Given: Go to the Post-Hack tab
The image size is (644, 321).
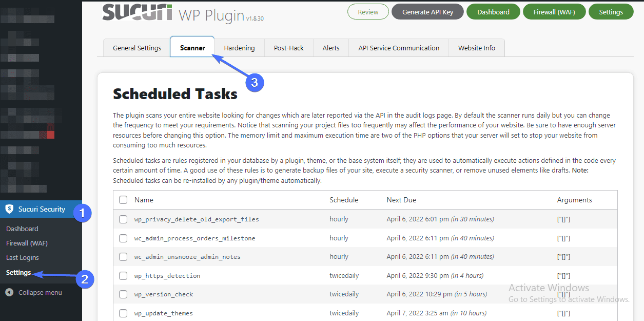Looking at the screenshot, I should (x=289, y=48).
